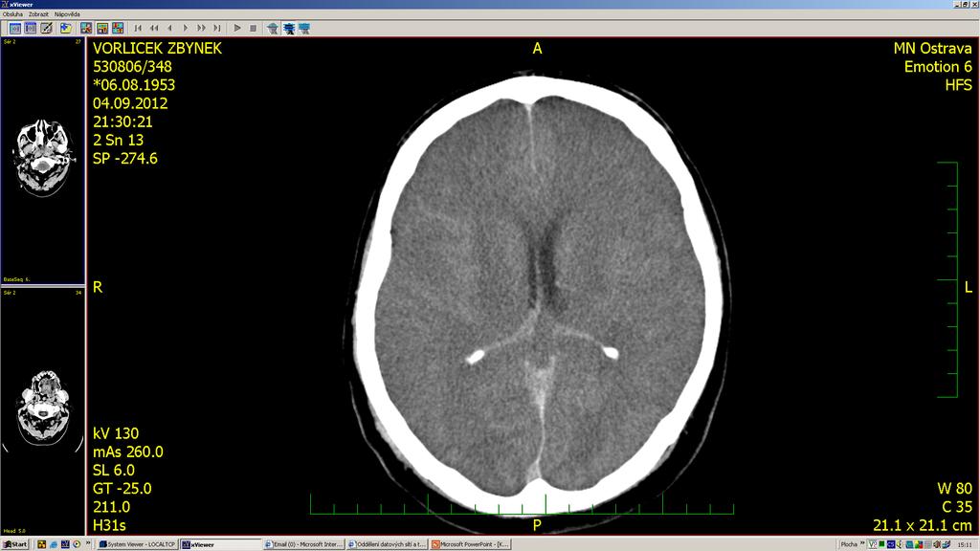Select the upper series thumbnail numbered 27
This screenshot has height=551, width=980.
click(x=42, y=161)
